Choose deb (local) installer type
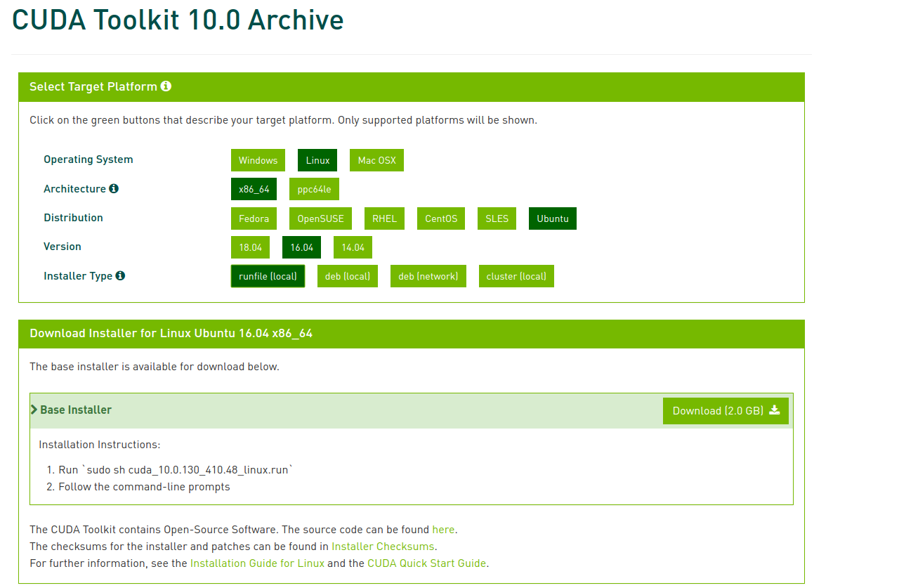This screenshot has height=588, width=899. 348,276
